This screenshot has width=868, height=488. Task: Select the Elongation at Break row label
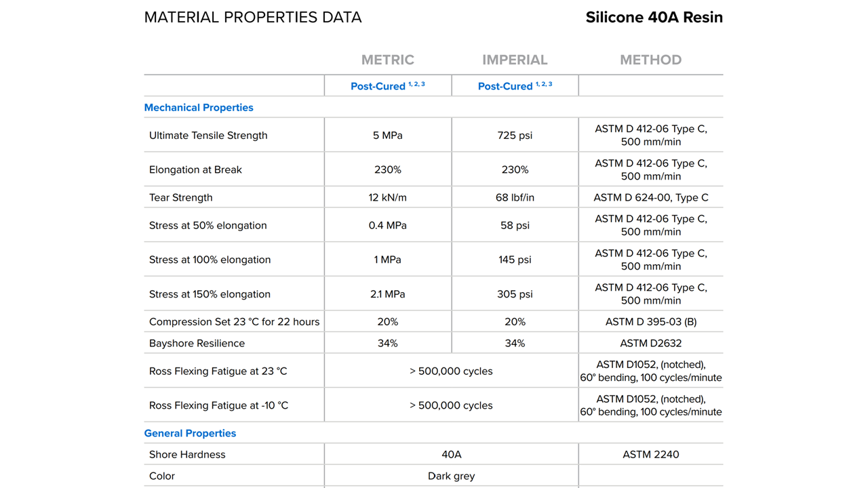coord(195,169)
